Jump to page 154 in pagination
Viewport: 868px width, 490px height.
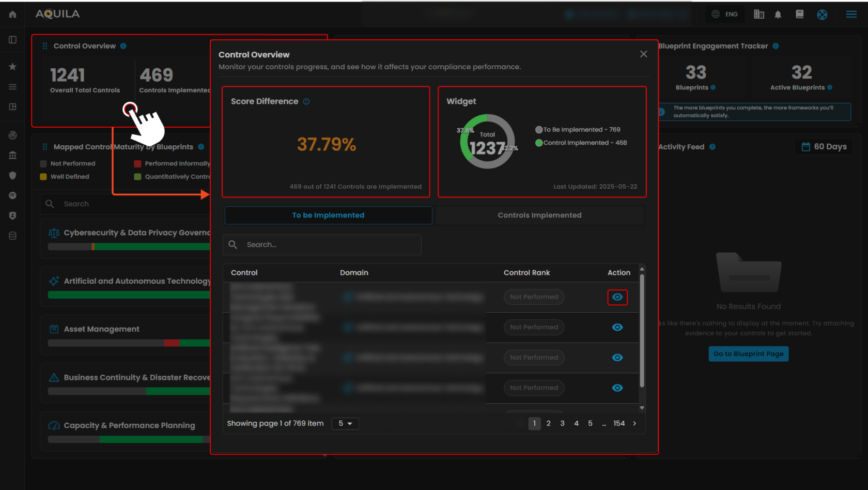[x=619, y=424]
